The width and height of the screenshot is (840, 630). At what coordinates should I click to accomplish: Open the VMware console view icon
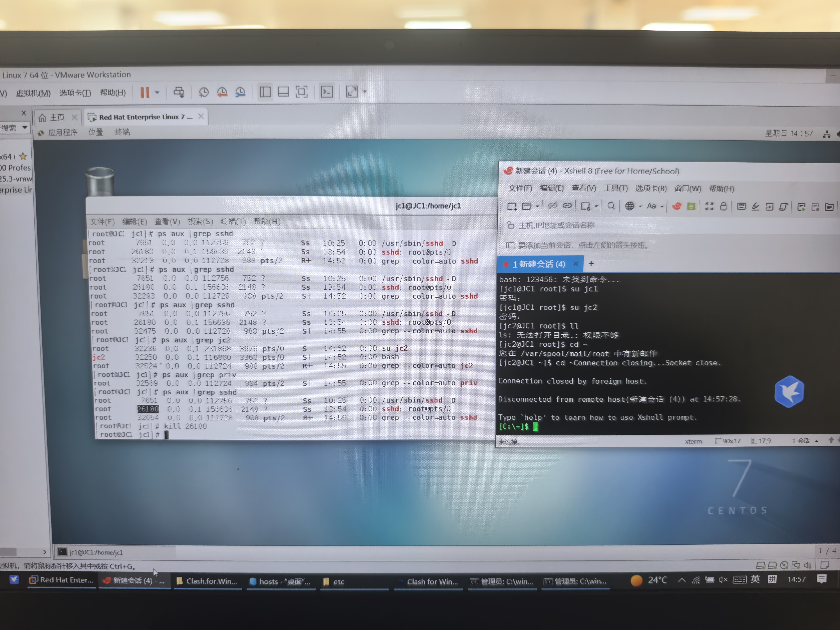click(x=326, y=92)
